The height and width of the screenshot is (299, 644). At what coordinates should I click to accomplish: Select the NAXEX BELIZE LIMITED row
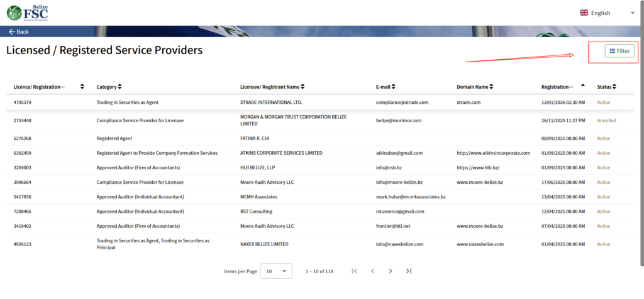[264, 244]
